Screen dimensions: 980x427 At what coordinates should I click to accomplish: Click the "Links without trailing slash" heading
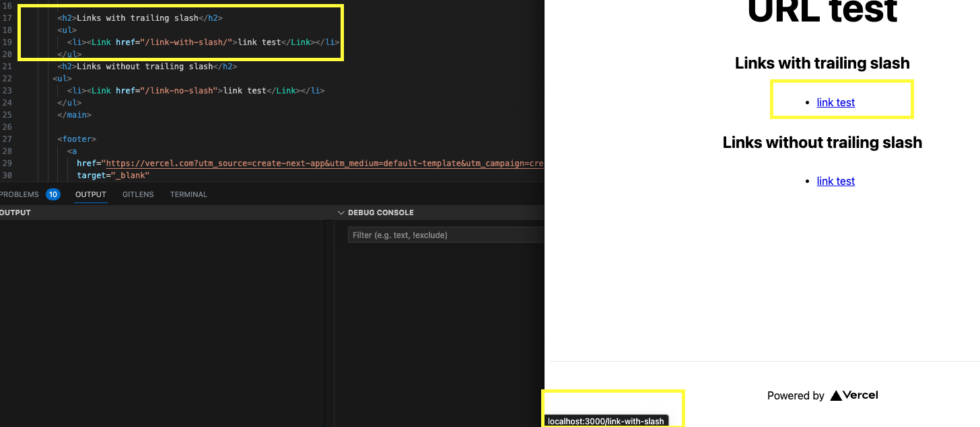pyautogui.click(x=822, y=142)
